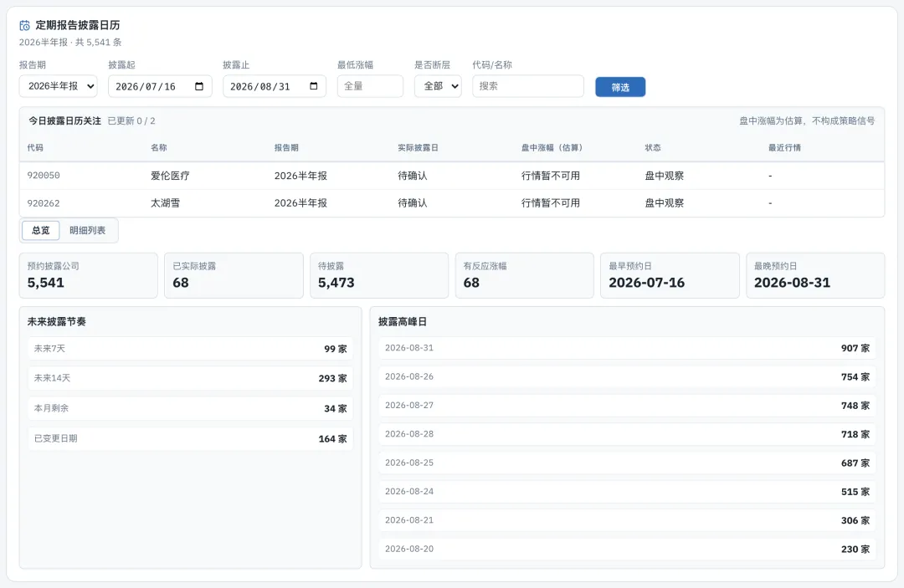
Task: Click the 盘中涨幅（估算） column header
Action: coord(552,148)
